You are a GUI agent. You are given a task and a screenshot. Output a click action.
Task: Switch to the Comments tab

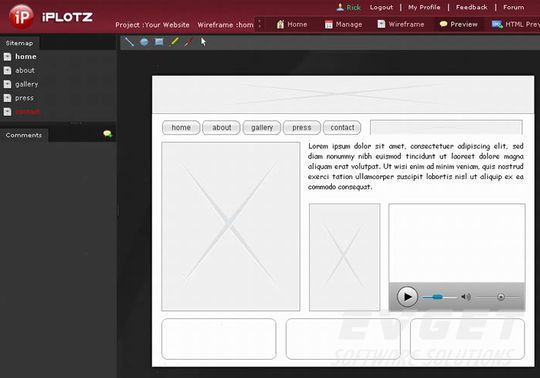(x=24, y=135)
